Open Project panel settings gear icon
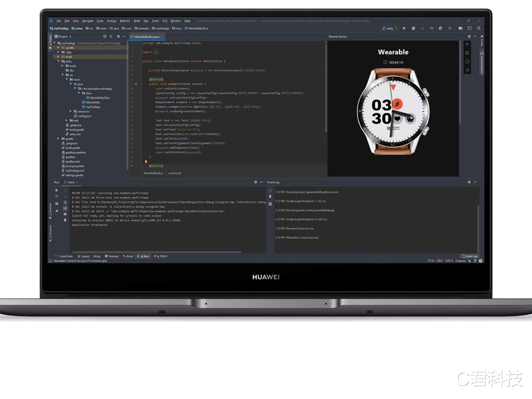This screenshot has width=532, height=399. [x=118, y=36]
